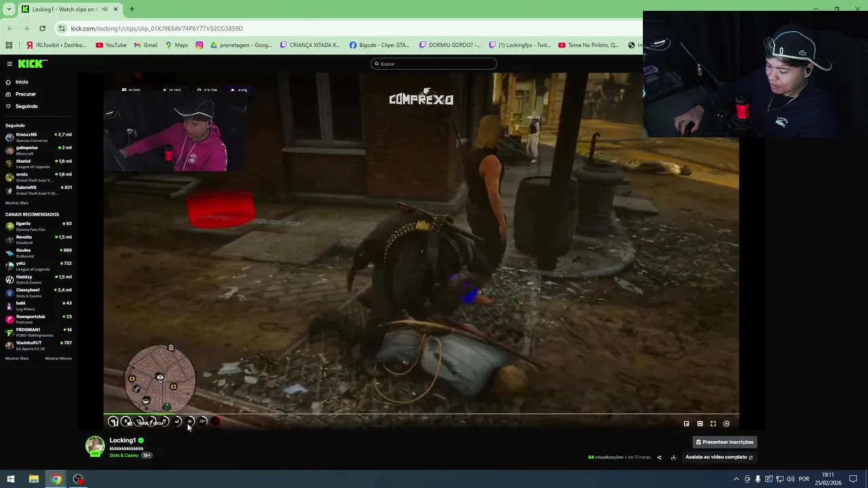Click Assista ao vídeo completo link
The height and width of the screenshot is (488, 868).
tap(719, 457)
